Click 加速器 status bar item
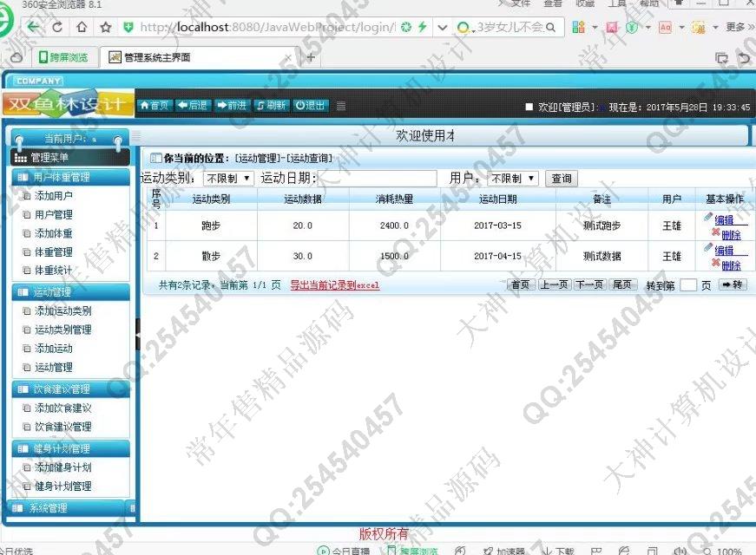Screen dimensions: 756x555 (503, 551)
